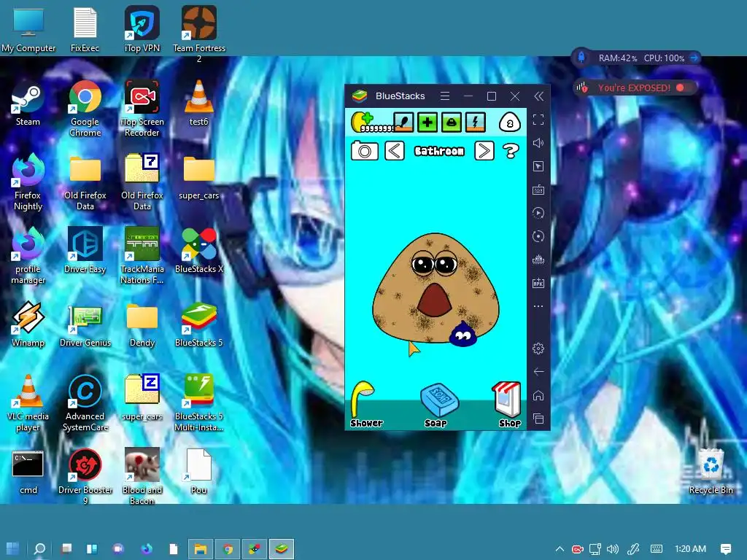The width and height of the screenshot is (747, 560).
Task: Select iTop VPN desktop icon
Action: click(142, 29)
